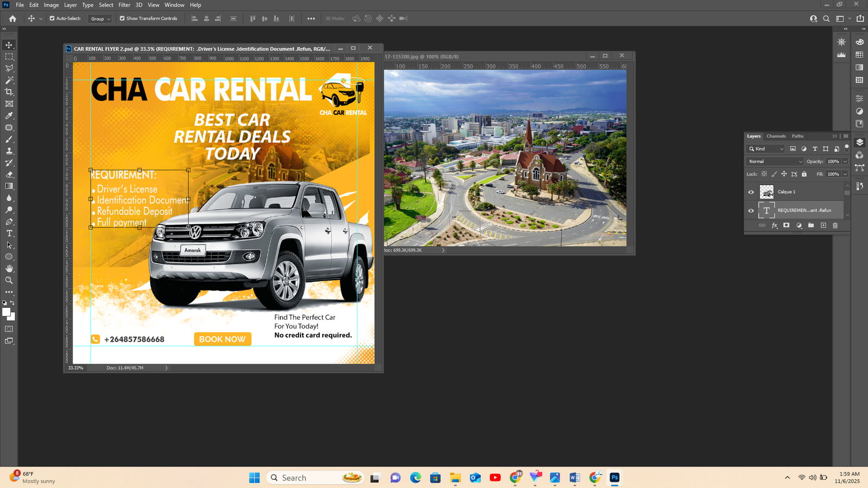This screenshot has width=868, height=488.
Task: Switch to the Channels tab
Action: tap(776, 136)
